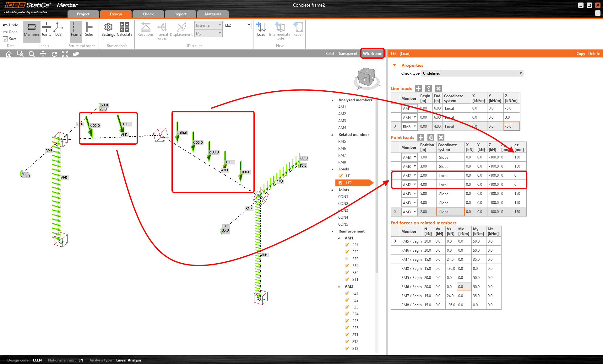Image resolution: width=603 pixels, height=364 pixels.
Task: Switch to the Report tab
Action: 180,14
